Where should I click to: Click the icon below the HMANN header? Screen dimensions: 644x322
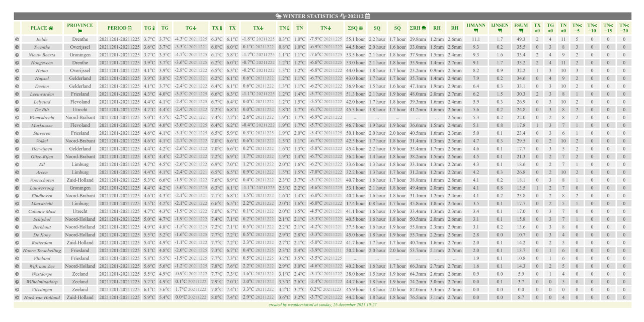pos(475,31)
